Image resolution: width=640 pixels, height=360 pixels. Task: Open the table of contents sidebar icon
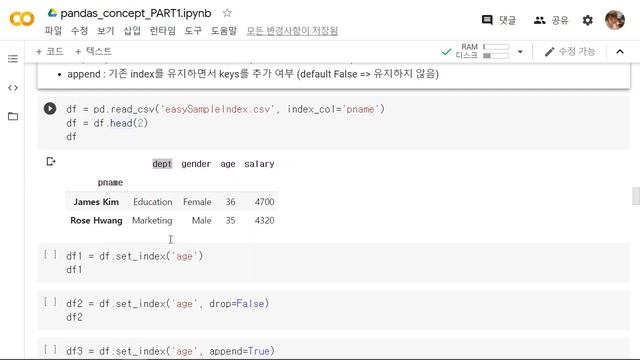[13, 59]
